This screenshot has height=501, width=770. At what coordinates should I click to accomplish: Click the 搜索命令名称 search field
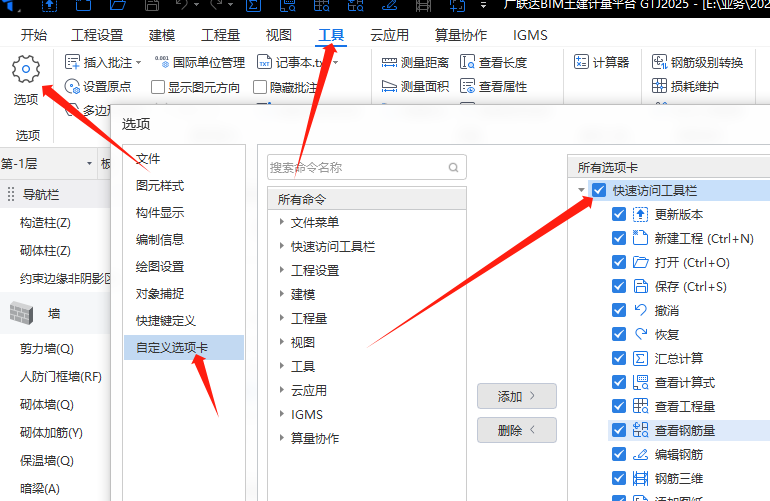tap(366, 167)
